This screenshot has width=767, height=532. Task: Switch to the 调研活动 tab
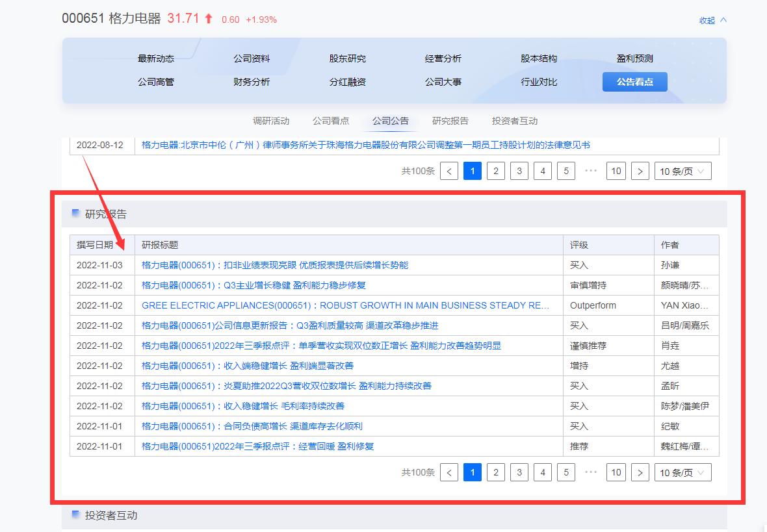pyautogui.click(x=272, y=120)
